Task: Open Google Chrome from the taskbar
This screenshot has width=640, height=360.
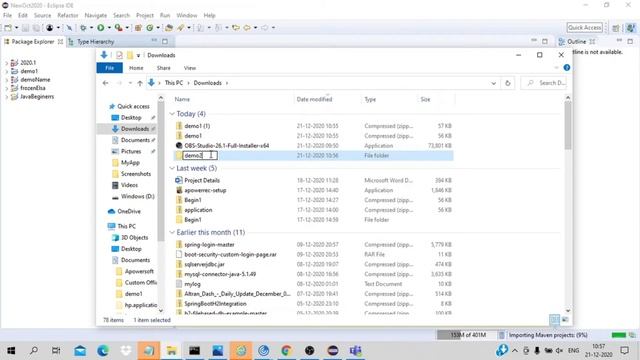Action: pyautogui.click(x=287, y=350)
